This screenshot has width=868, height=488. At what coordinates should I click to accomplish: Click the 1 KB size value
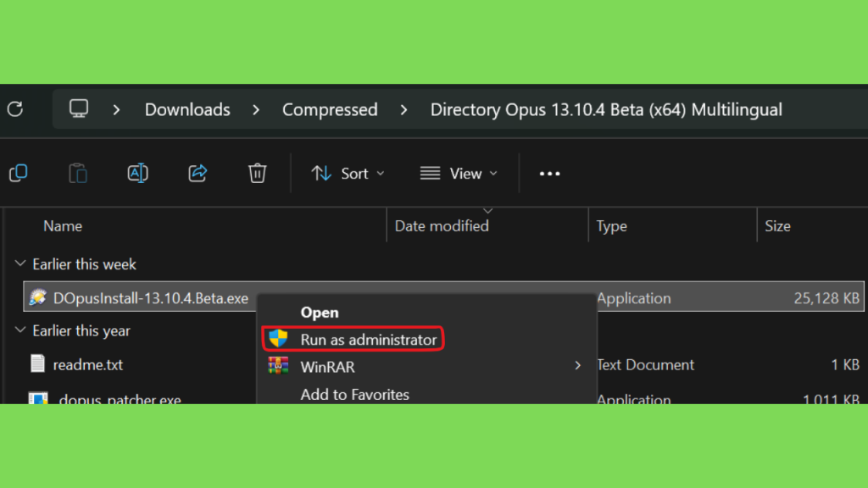(845, 364)
